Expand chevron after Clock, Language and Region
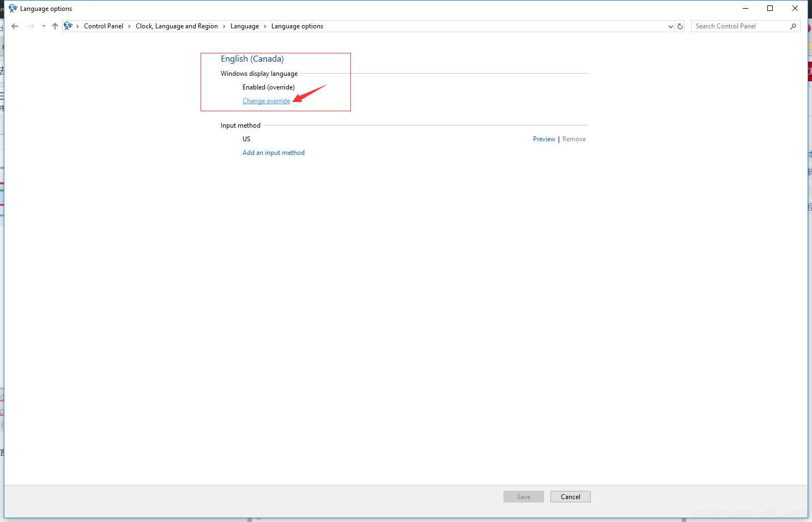 (224, 26)
